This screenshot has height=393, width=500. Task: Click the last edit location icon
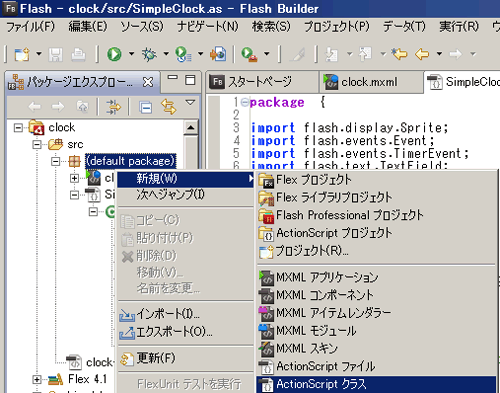(399, 54)
